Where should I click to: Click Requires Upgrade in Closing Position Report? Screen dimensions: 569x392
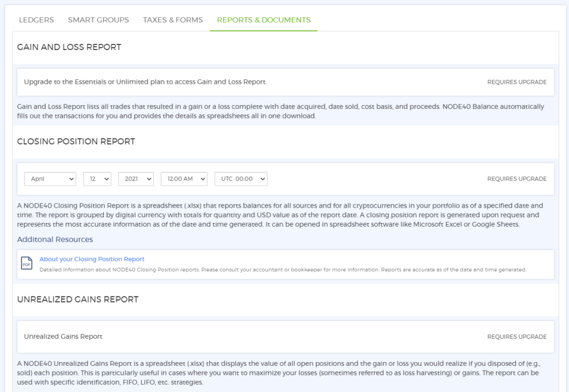(x=517, y=179)
